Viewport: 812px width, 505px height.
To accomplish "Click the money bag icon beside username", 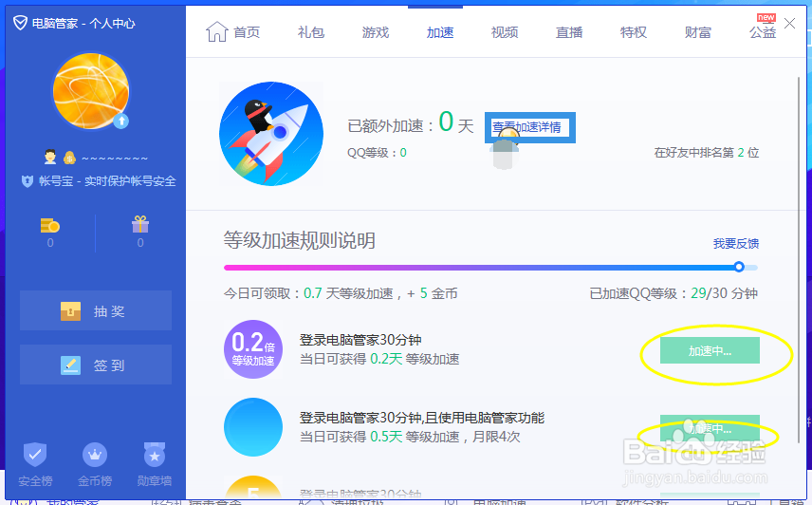I will (x=69, y=158).
